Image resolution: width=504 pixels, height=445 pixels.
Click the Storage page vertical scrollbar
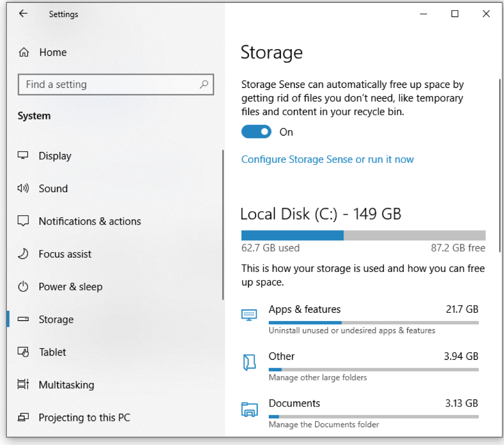coord(500,165)
